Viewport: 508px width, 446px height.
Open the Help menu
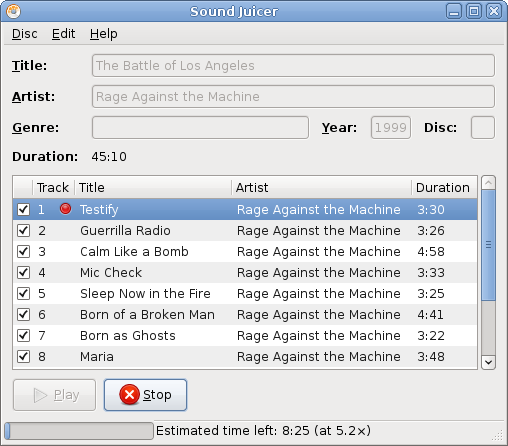[104, 34]
